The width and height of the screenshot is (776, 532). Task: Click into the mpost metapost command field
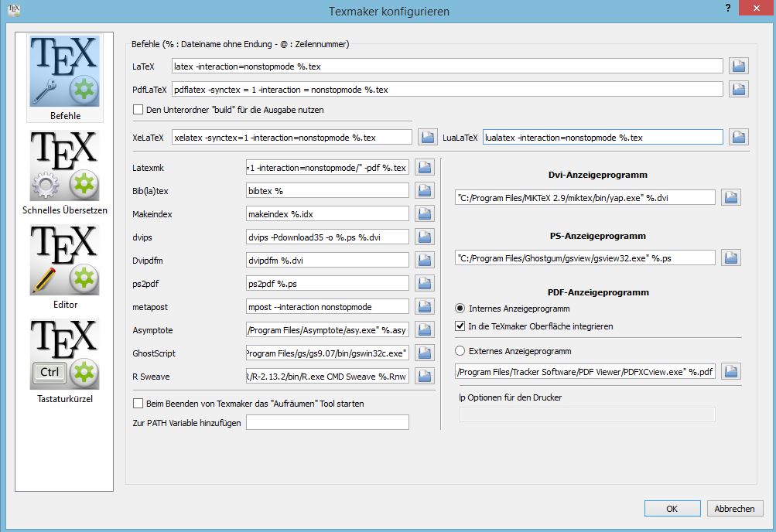pos(327,307)
